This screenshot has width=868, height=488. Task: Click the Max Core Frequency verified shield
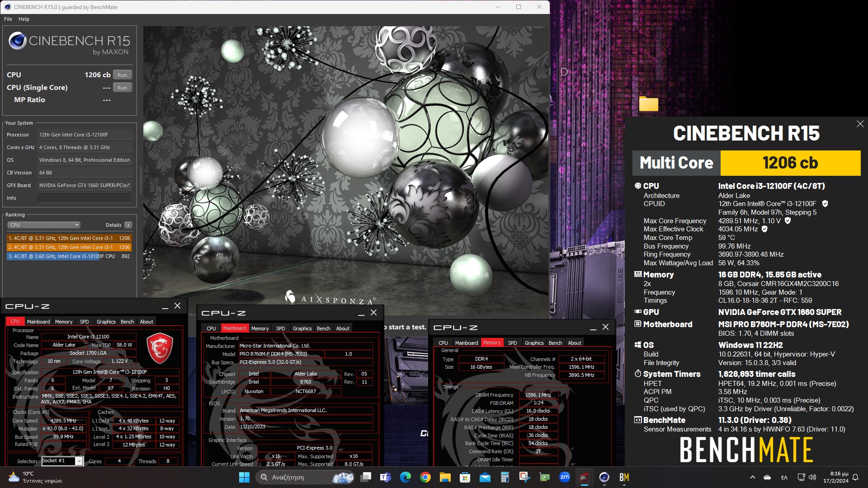coord(788,221)
